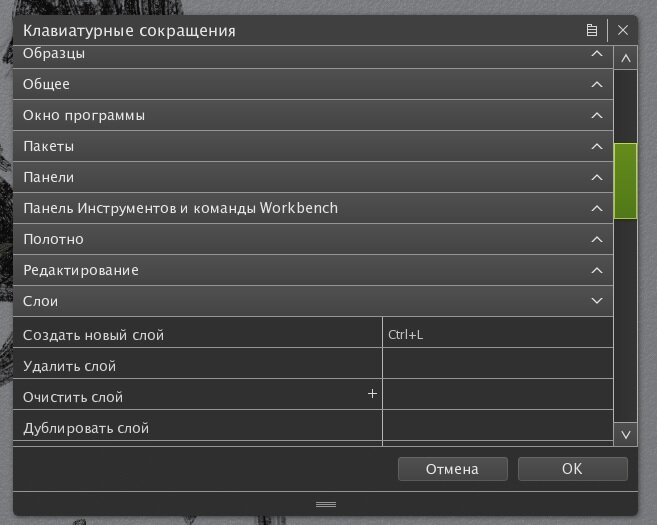The height and width of the screenshot is (525, 657).
Task: Open the shortcuts menu icon in title bar
Action: point(592,30)
